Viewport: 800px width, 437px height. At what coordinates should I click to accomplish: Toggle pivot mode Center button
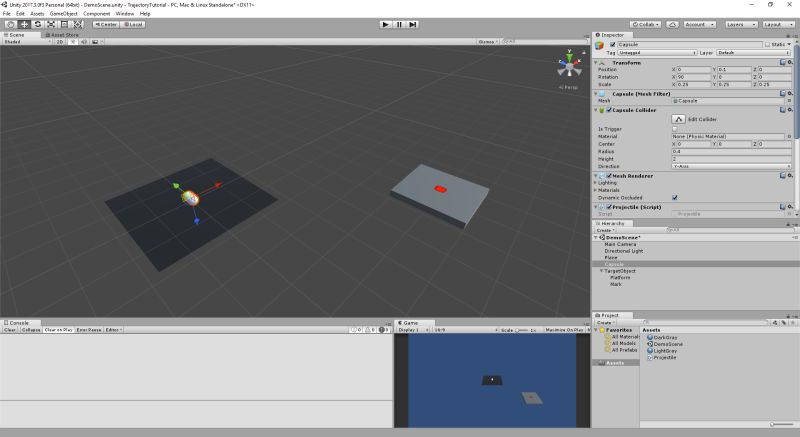(x=106, y=24)
